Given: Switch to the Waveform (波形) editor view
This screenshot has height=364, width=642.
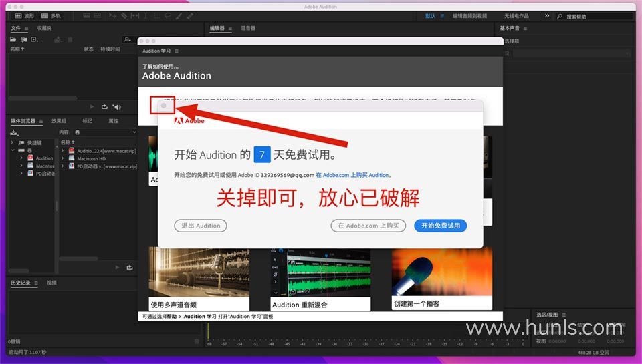Looking at the screenshot, I should tap(24, 16).
